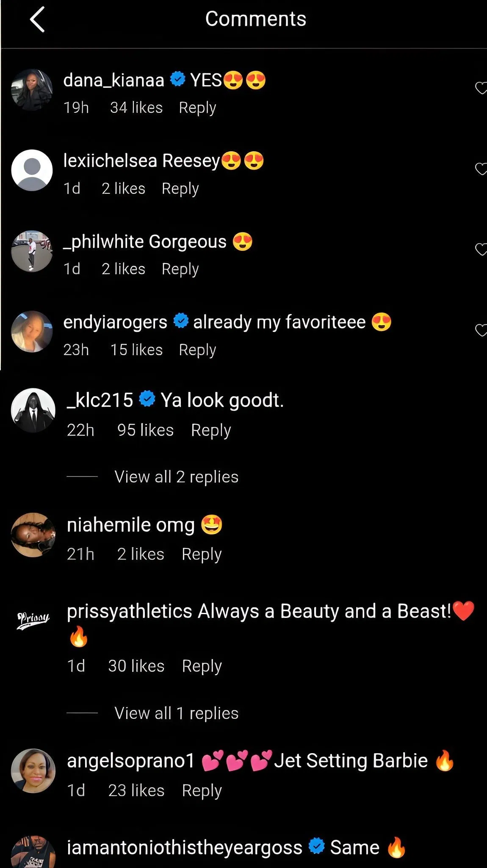Expand View all 2 replies
This screenshot has width=487, height=868.
(x=176, y=477)
